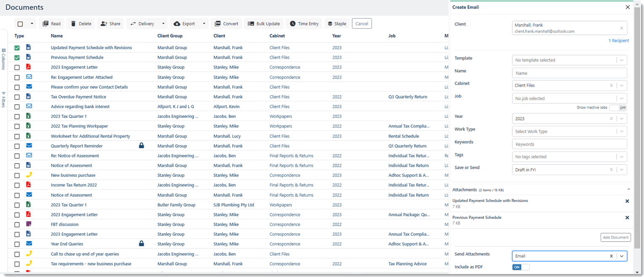This screenshot has height=277, width=644.
Task: Turn off the Include as PDF toggle
Action: [x=521, y=267]
